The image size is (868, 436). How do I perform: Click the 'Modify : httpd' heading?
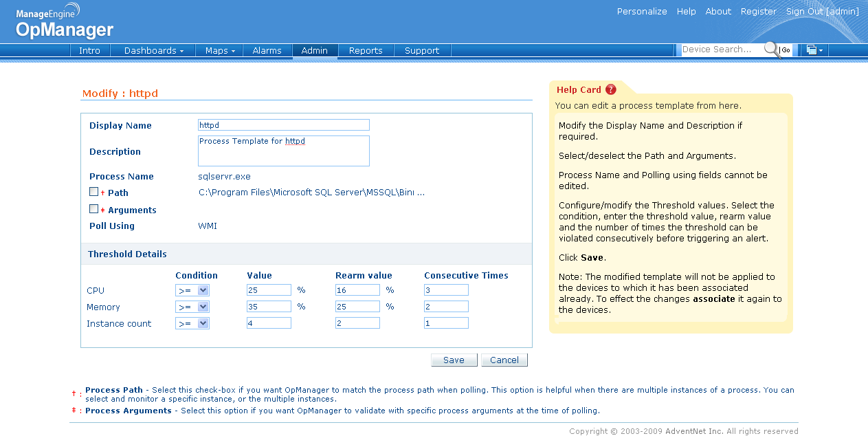click(x=120, y=94)
